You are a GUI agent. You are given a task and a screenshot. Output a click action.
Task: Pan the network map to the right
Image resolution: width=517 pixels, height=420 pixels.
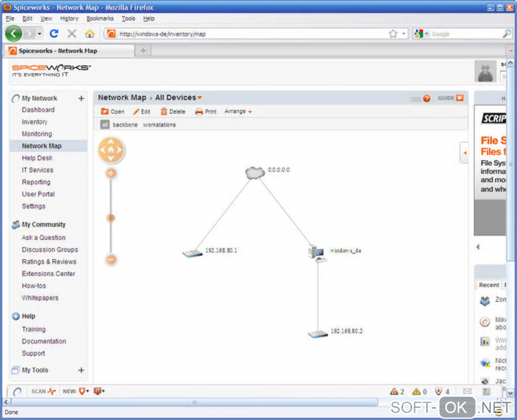point(119,150)
